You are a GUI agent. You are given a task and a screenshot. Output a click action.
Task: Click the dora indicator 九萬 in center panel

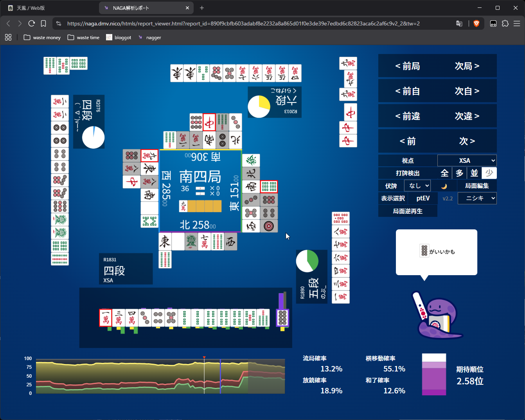[x=183, y=206]
